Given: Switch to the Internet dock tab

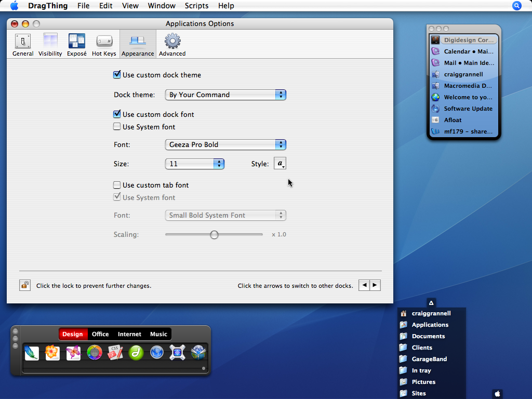Looking at the screenshot, I should click(129, 334).
